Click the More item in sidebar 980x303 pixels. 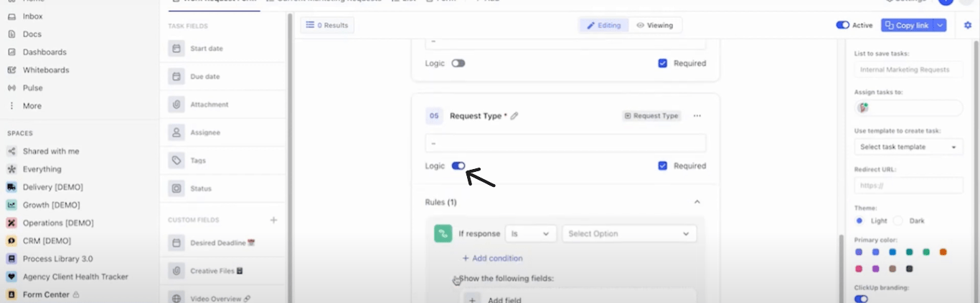click(x=32, y=105)
